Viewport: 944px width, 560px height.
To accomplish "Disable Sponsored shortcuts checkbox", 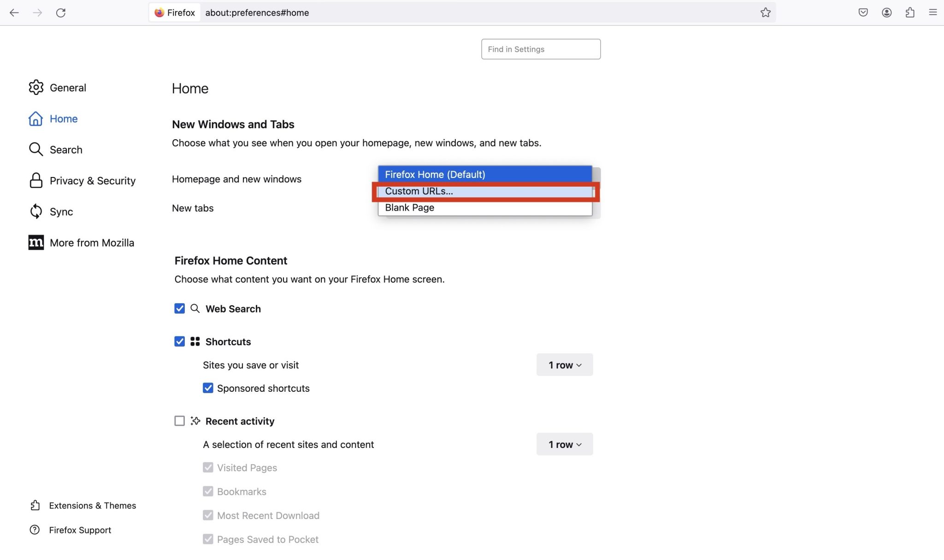I will (208, 388).
